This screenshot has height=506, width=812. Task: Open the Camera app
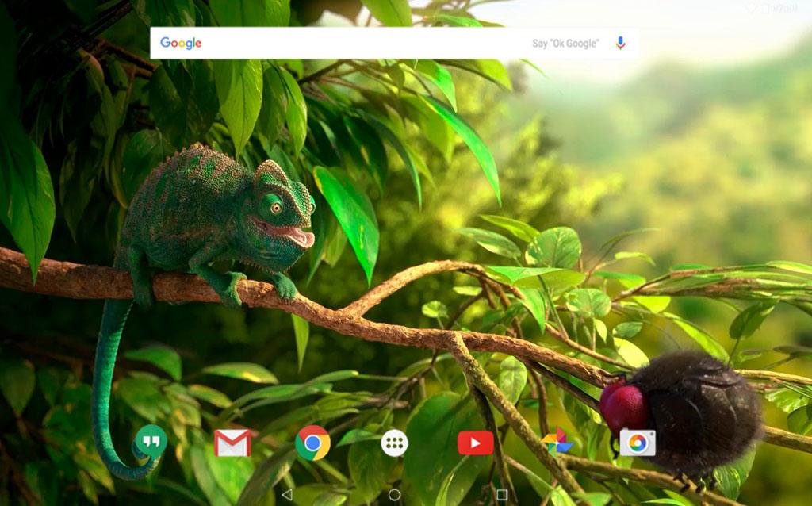[x=638, y=443]
